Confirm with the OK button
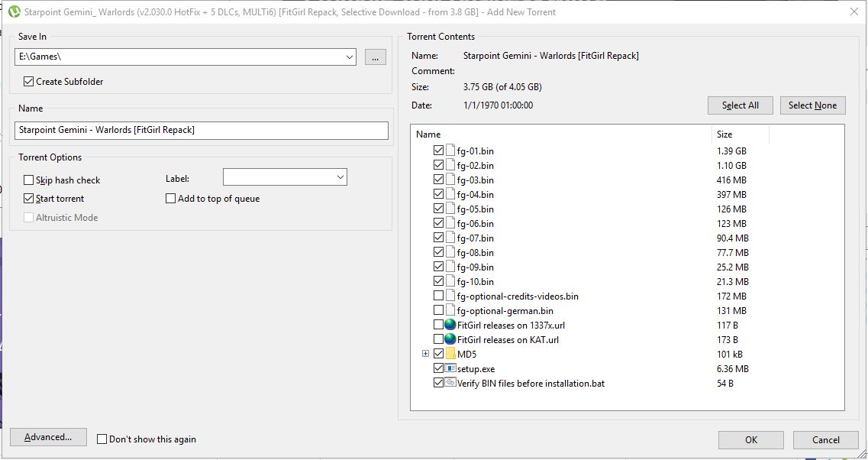This screenshot has width=868, height=460. pyautogui.click(x=750, y=439)
